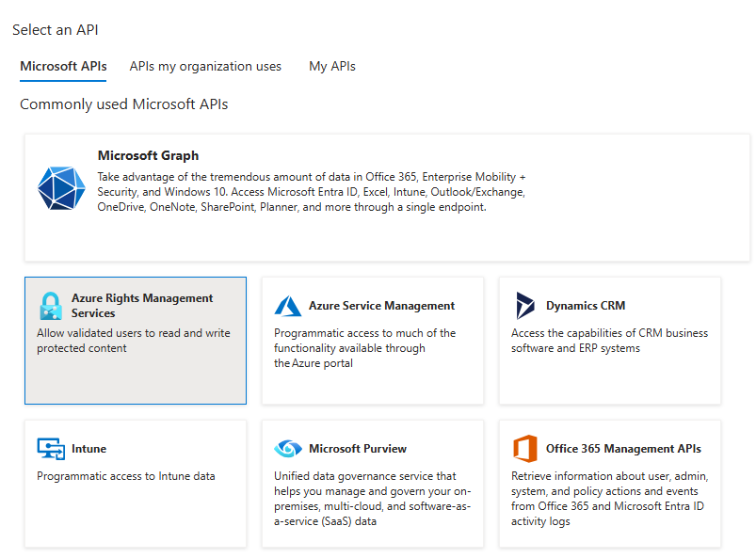Open the APIs my organization uses tab
Screen dimensions: 756x558
[x=205, y=67]
